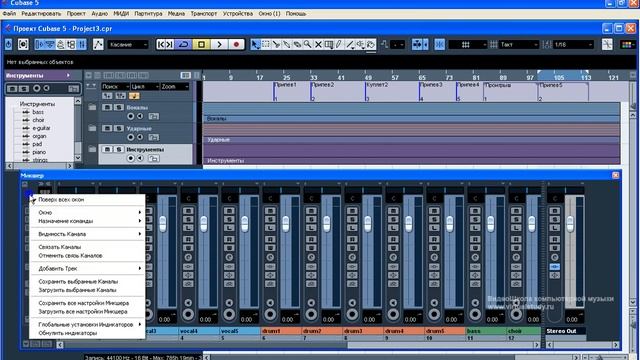Click the Куплет2 marker on the timeline

(x=377, y=85)
